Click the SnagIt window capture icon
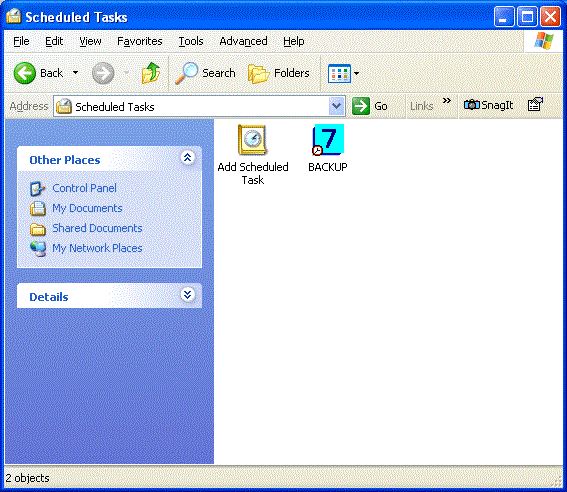This screenshot has height=492, width=567. [535, 104]
